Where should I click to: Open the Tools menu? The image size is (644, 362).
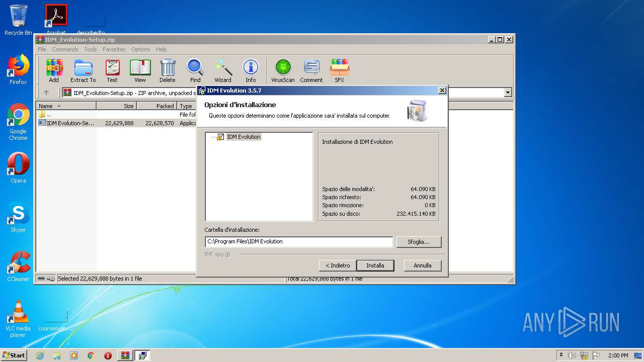(x=91, y=49)
